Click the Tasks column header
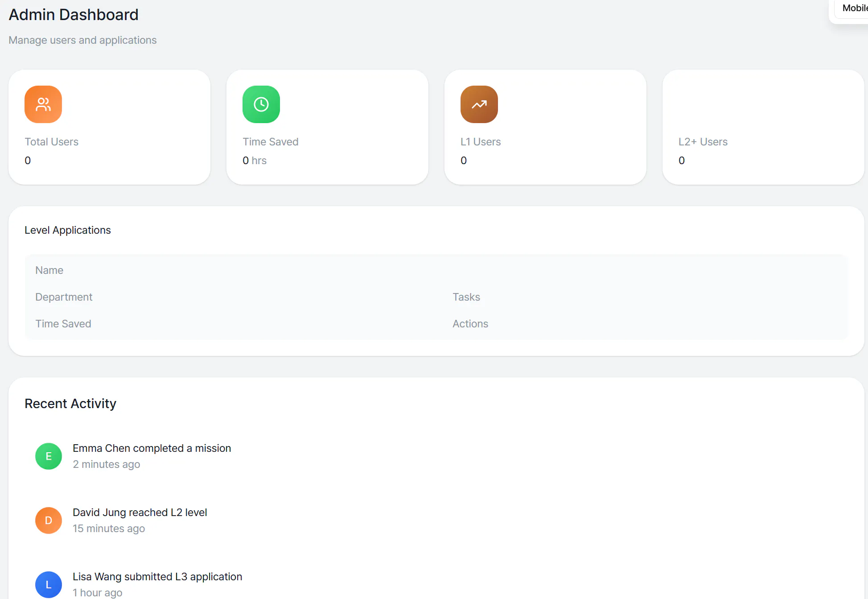This screenshot has height=599, width=868. click(x=466, y=297)
